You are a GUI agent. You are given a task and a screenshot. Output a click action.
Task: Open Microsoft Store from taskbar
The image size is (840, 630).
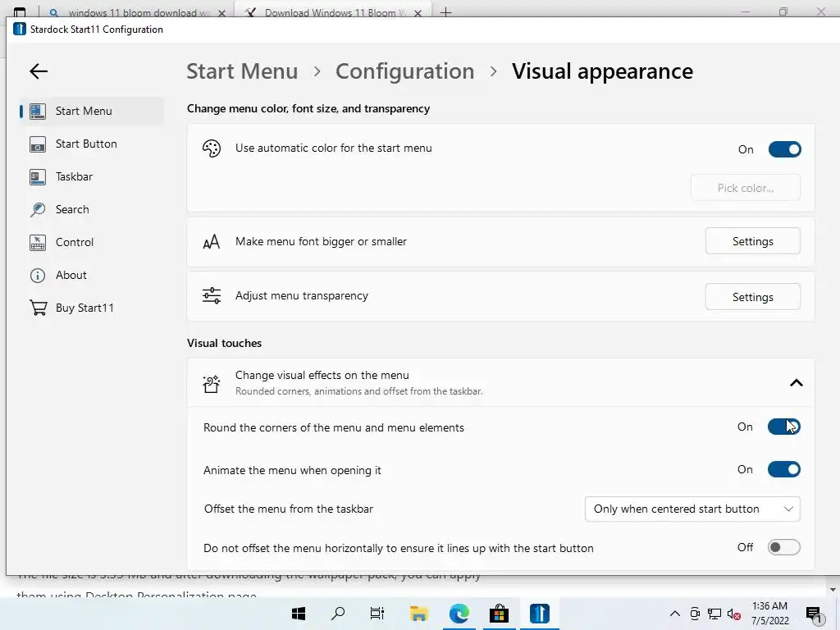pyautogui.click(x=499, y=614)
